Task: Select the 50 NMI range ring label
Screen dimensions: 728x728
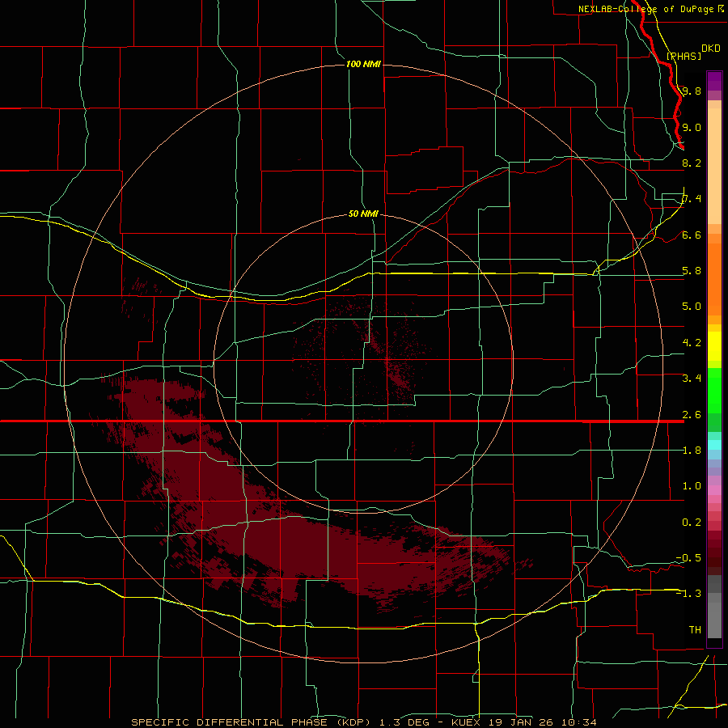Action: (363, 214)
